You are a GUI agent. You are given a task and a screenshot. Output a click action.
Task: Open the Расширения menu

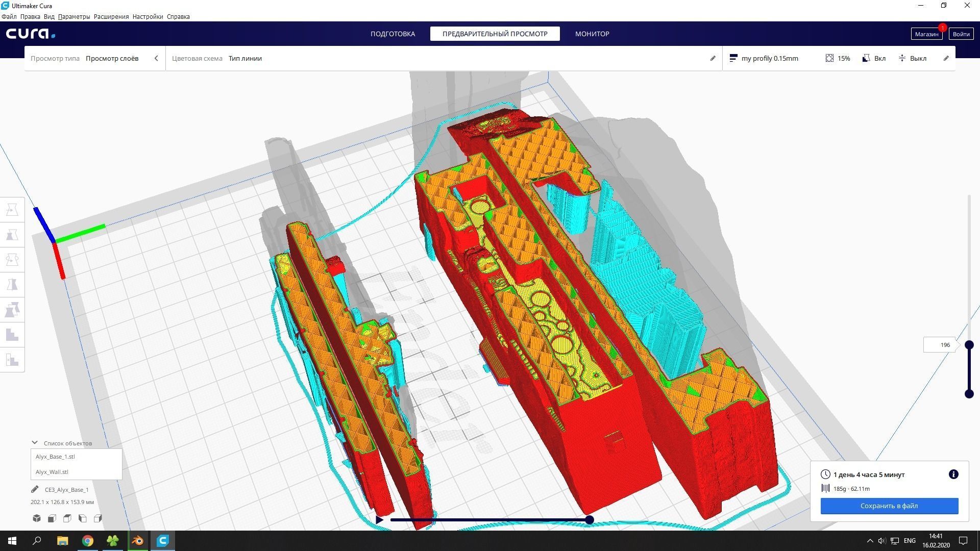[111, 16]
